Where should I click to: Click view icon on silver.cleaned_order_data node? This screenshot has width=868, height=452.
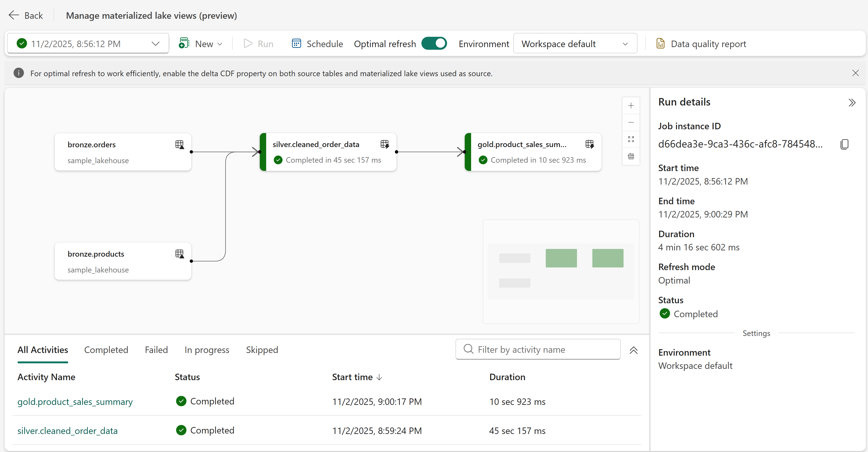click(384, 144)
